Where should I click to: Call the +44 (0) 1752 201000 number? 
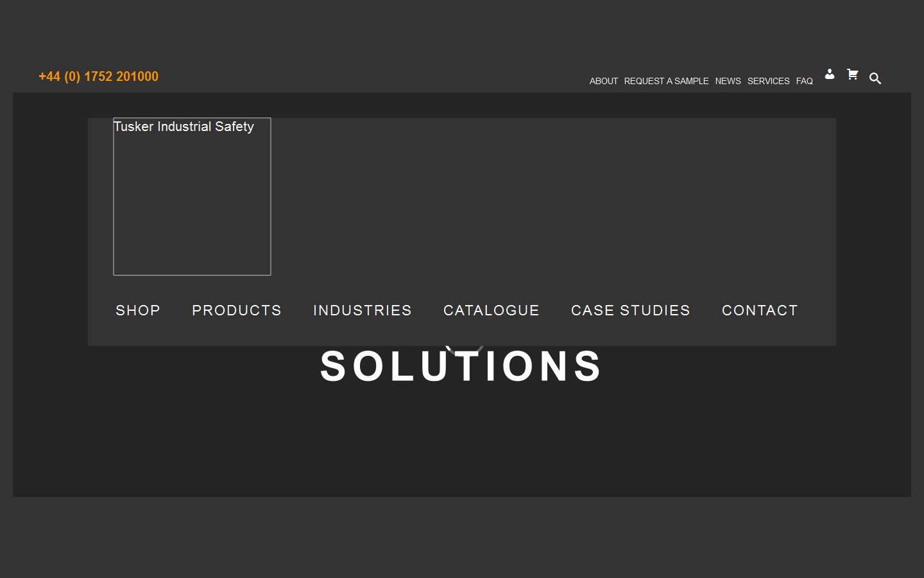98,76
